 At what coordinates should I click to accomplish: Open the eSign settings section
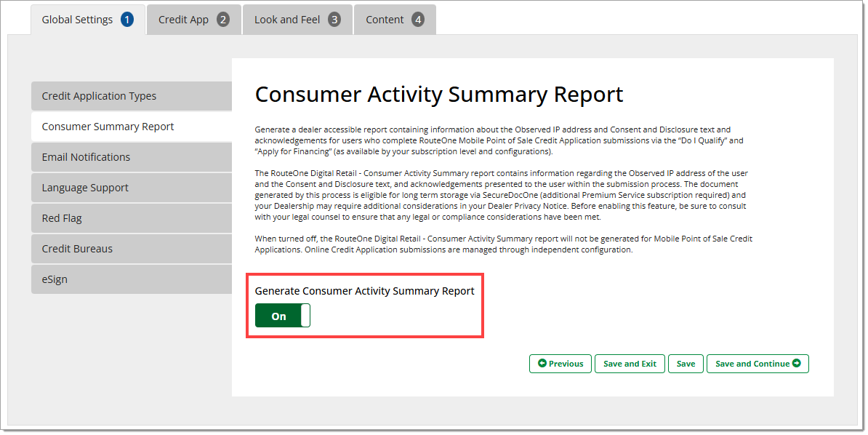(131, 279)
